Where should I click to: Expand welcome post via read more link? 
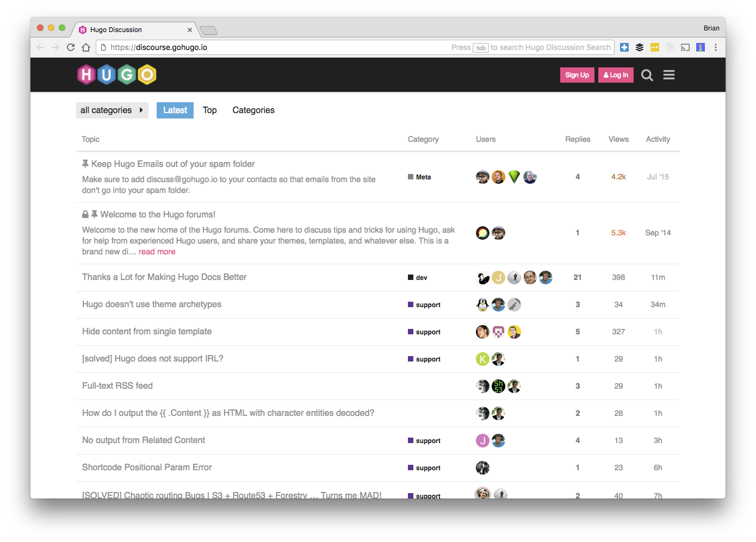157,252
